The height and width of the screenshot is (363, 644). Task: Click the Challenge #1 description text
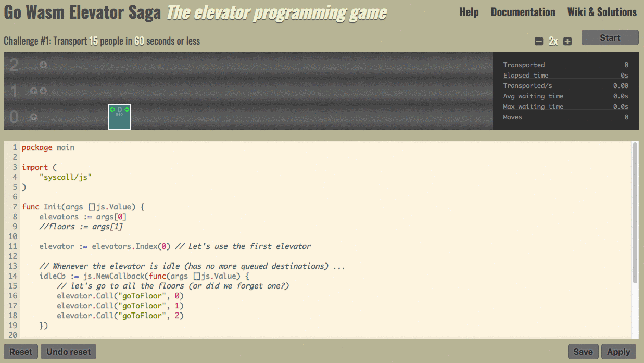click(102, 41)
